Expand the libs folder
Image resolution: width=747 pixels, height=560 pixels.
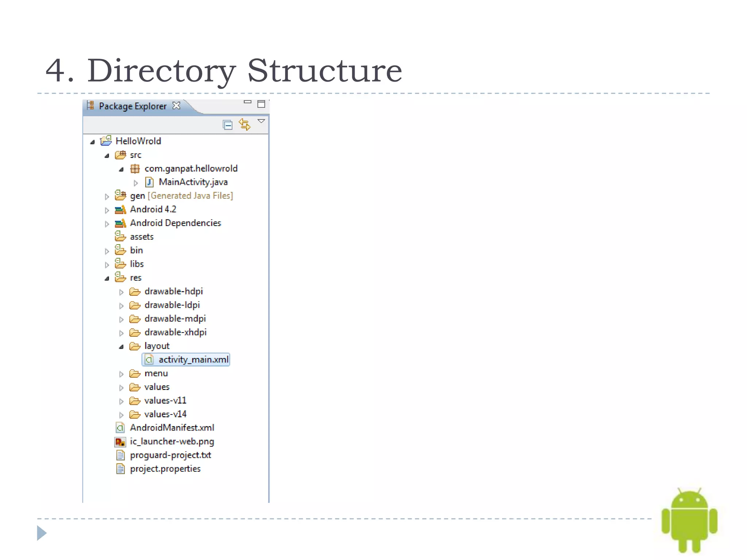tap(107, 265)
